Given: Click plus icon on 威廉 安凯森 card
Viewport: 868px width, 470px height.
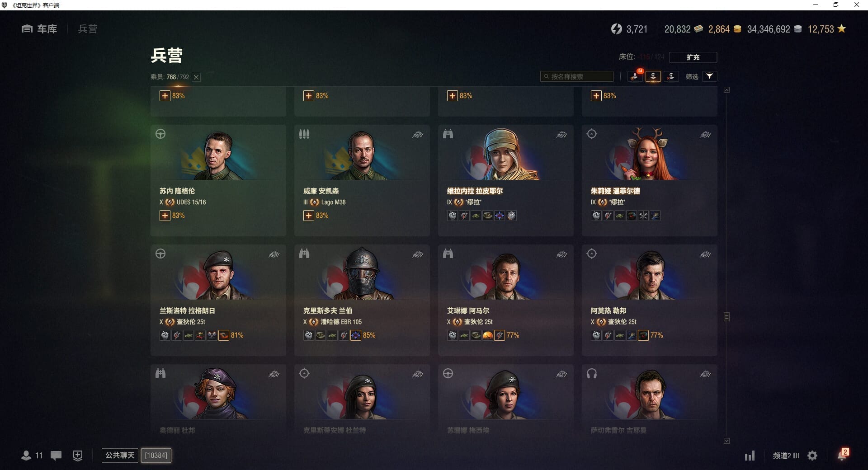Looking at the screenshot, I should point(308,216).
